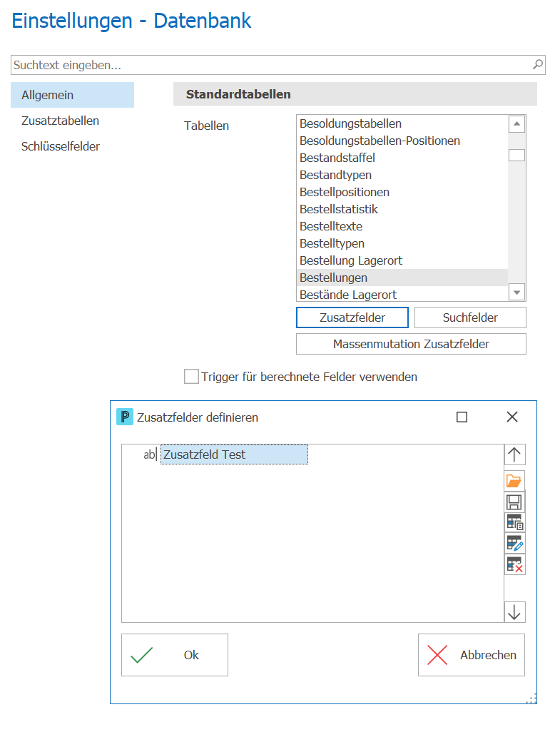The image size is (560, 737).
Task: Select Bestelltypen in table list
Action: 402,243
